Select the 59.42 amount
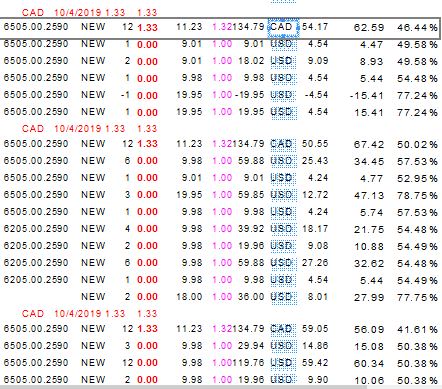Viewport: 442px width, 389px height. tap(315, 363)
